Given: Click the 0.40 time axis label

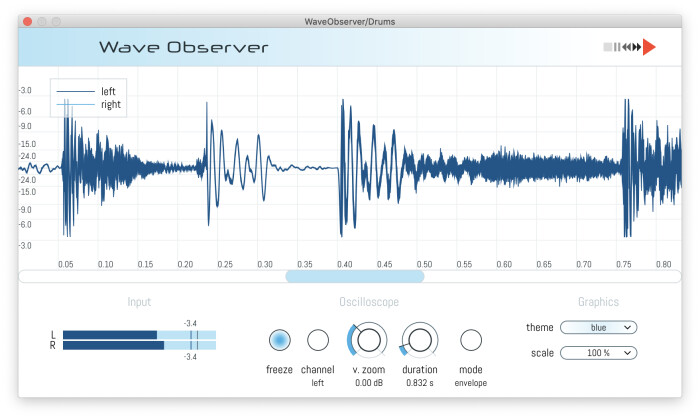Looking at the screenshot, I should click(345, 264).
